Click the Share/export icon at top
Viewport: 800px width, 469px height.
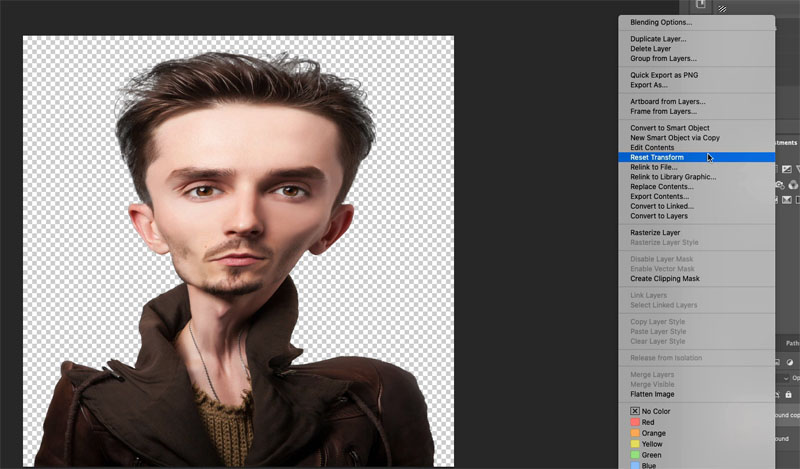pos(701,6)
